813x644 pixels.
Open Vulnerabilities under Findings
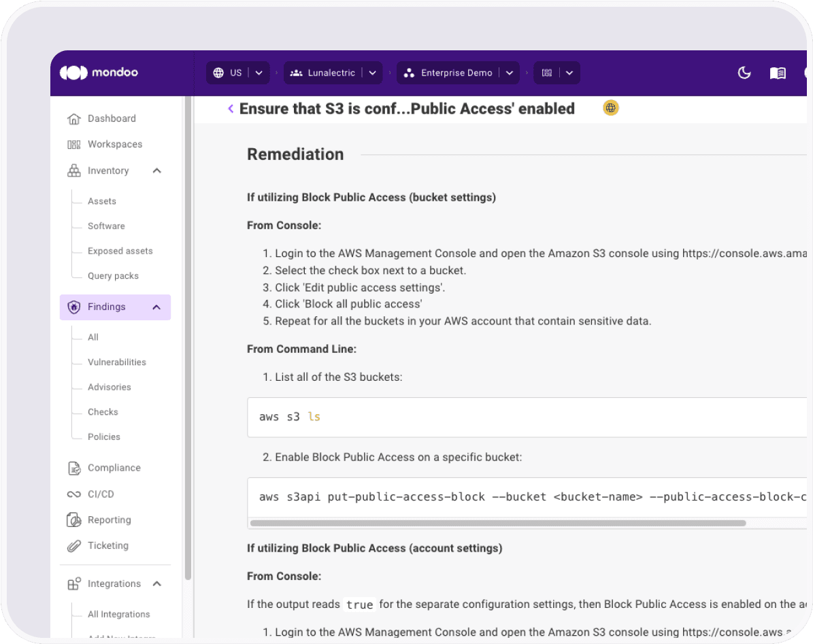click(116, 362)
